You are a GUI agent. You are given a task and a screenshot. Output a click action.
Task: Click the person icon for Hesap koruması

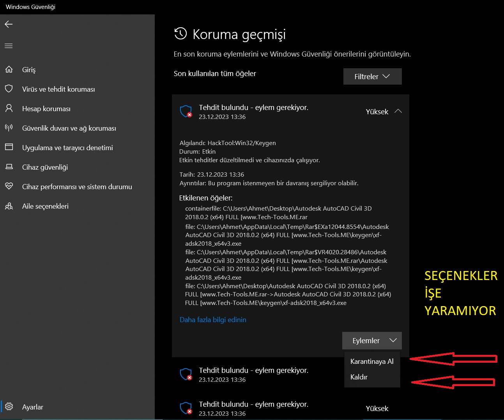pos(9,108)
